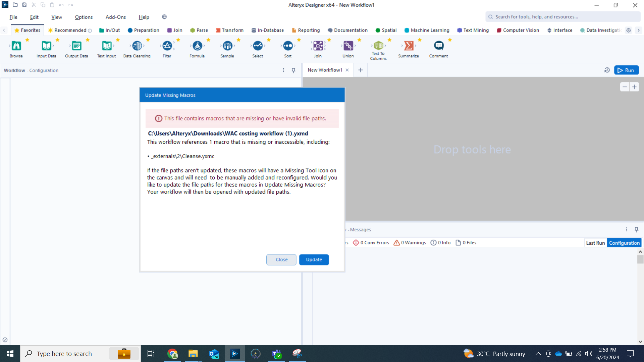Image resolution: width=644 pixels, height=362 pixels.
Task: Click Update in the missing macros dialog
Action: point(313,259)
